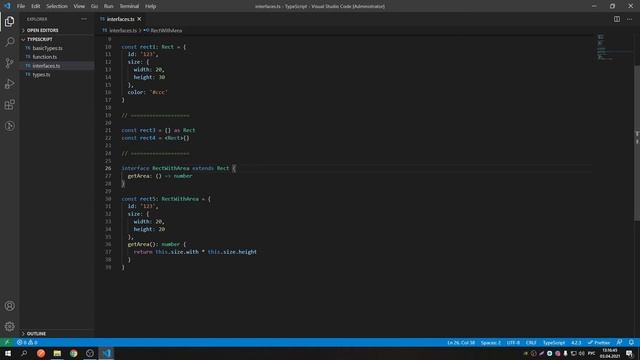Open the Terminal menu
Viewport: 640px width, 360px height.
[x=129, y=6]
